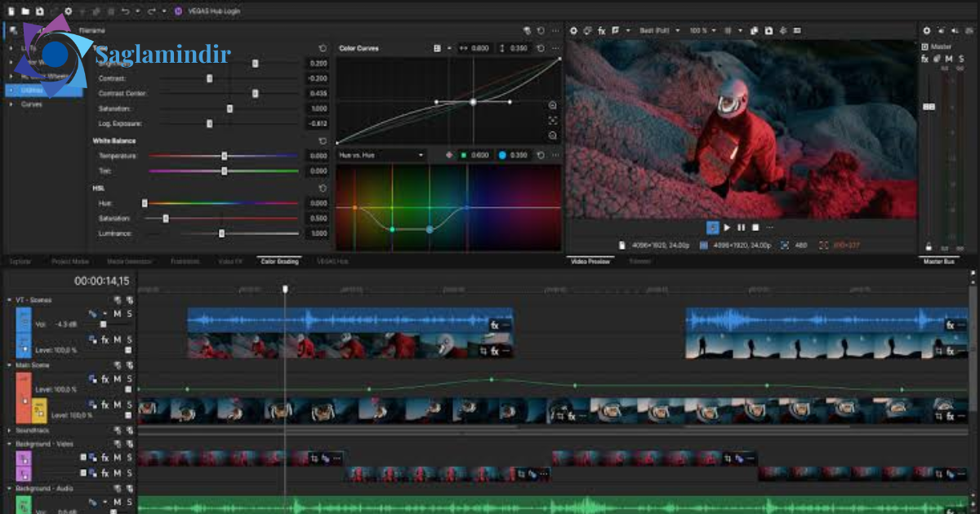
Task: Open the redo history dropdown arrow
Action: [x=163, y=11]
